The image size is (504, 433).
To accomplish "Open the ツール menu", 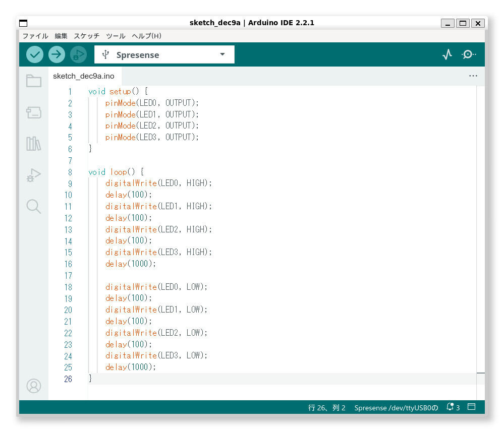I will [116, 36].
